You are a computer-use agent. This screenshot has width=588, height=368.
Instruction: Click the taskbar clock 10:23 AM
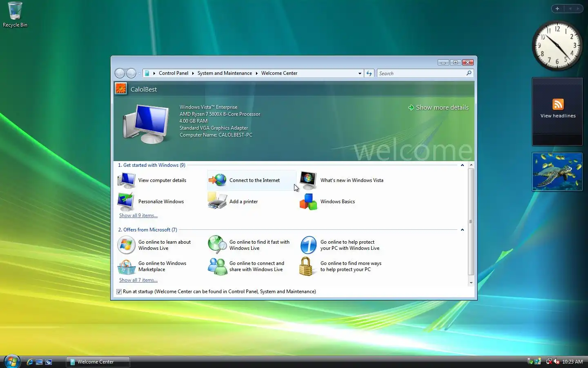572,362
